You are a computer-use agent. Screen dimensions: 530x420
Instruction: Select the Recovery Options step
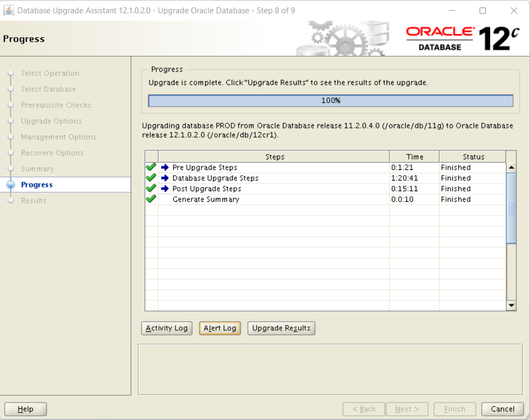[53, 152]
